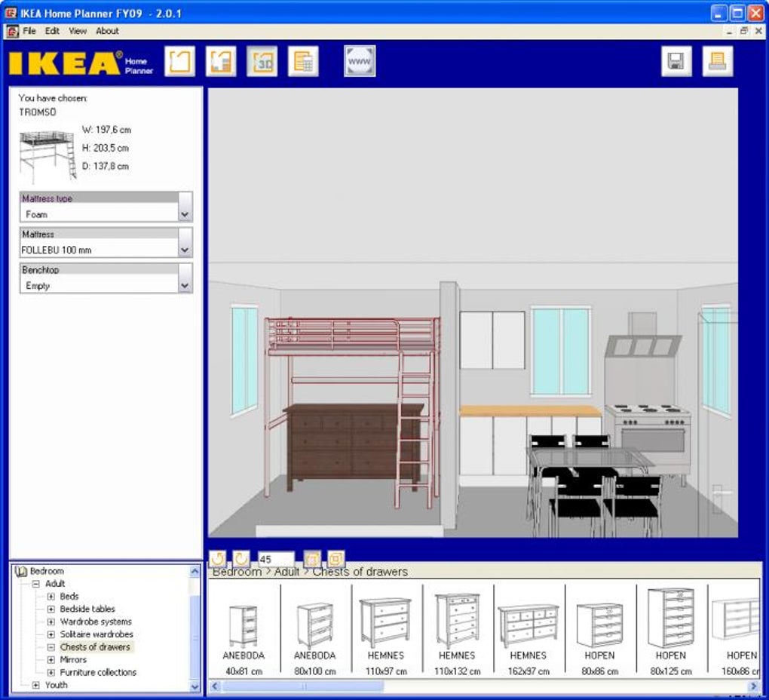
Task: Open the Mattress FOLLEBU dropdown
Action: (185, 242)
